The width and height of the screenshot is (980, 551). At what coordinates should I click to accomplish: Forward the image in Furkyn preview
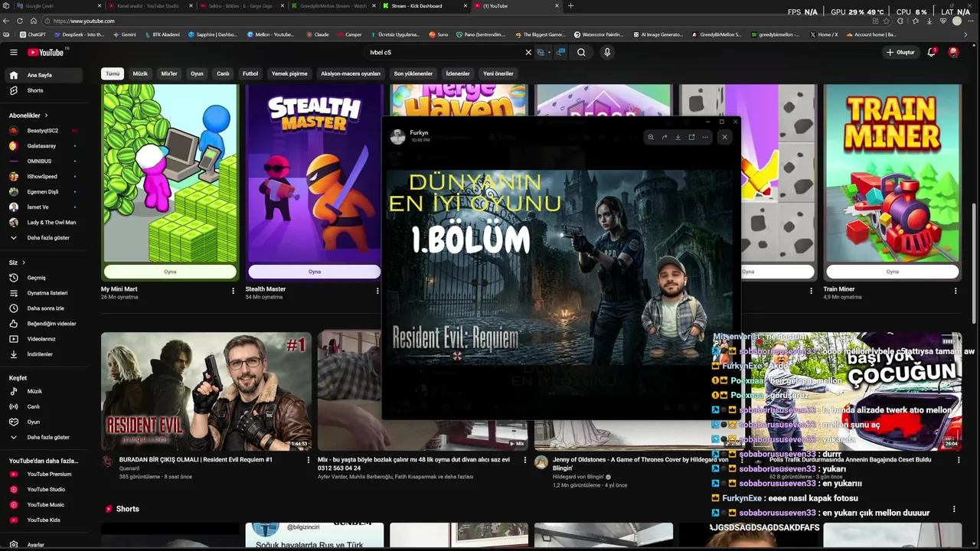(665, 137)
